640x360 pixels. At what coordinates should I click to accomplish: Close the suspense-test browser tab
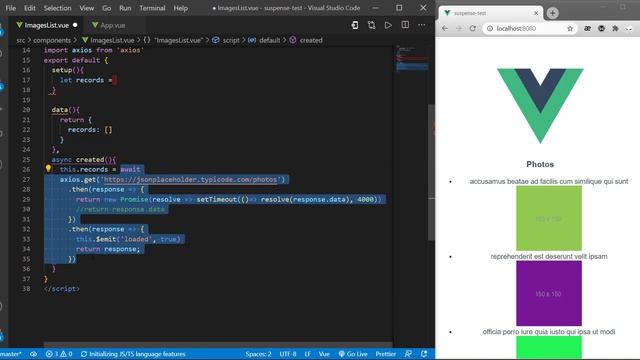point(536,13)
